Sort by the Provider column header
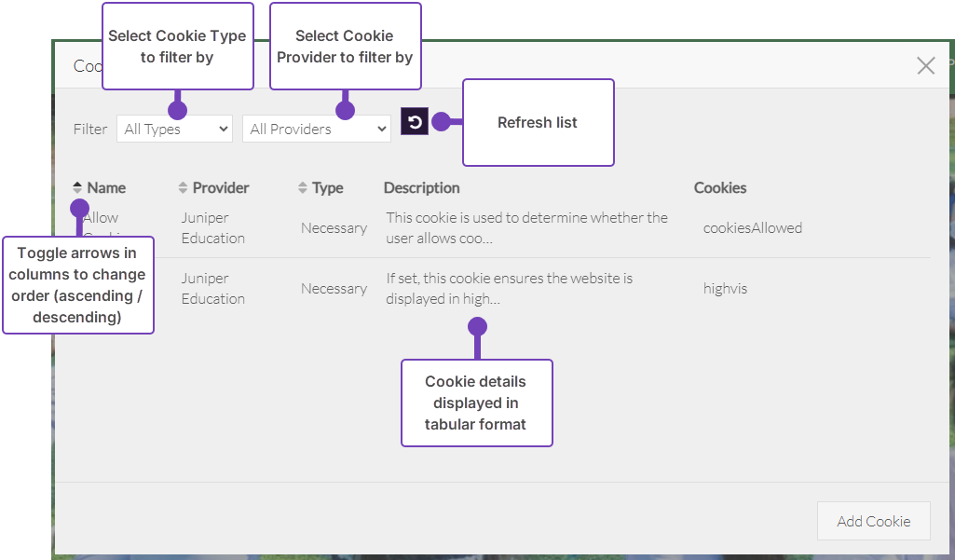Image resolution: width=955 pixels, height=560 pixels. click(221, 188)
